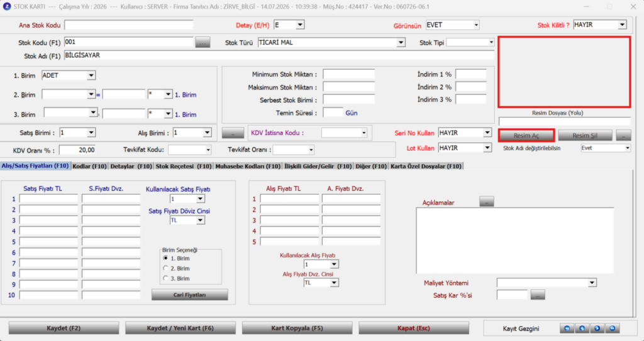Go to the last record in Kayıt Gezgini
This screenshot has width=644, height=341.
coord(613,328)
